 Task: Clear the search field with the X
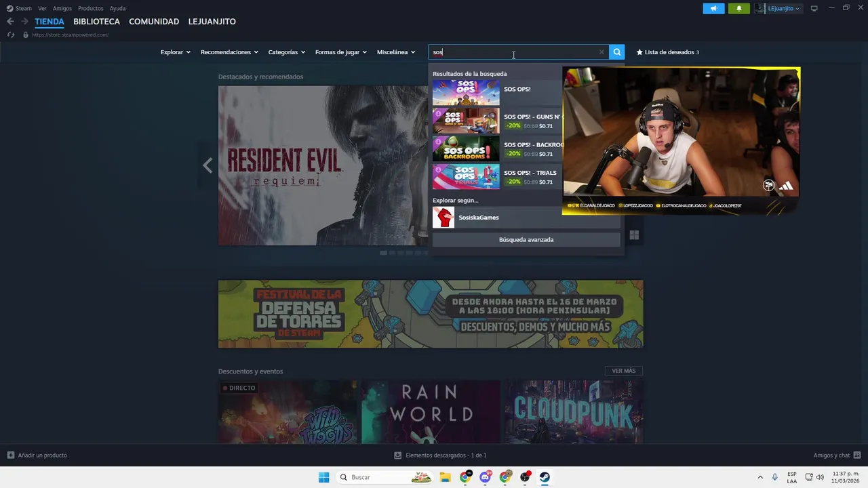coord(601,52)
